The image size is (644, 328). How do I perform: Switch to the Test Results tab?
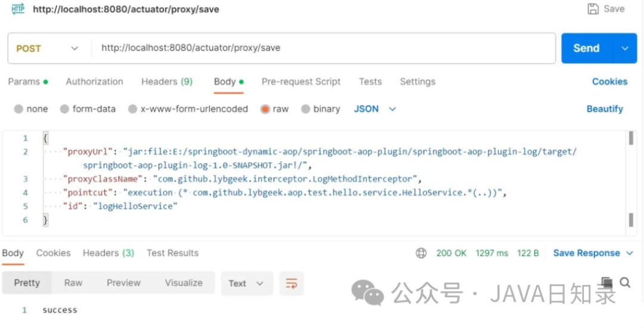click(x=172, y=253)
